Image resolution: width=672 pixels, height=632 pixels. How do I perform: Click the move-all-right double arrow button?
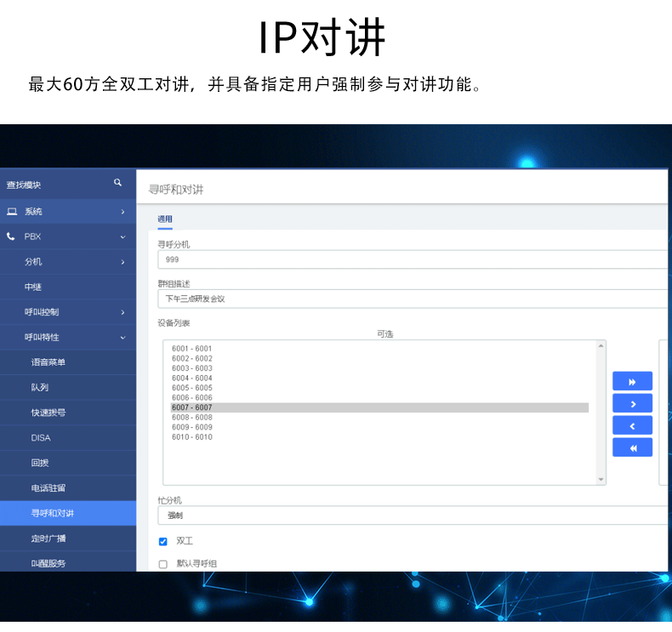click(x=632, y=381)
